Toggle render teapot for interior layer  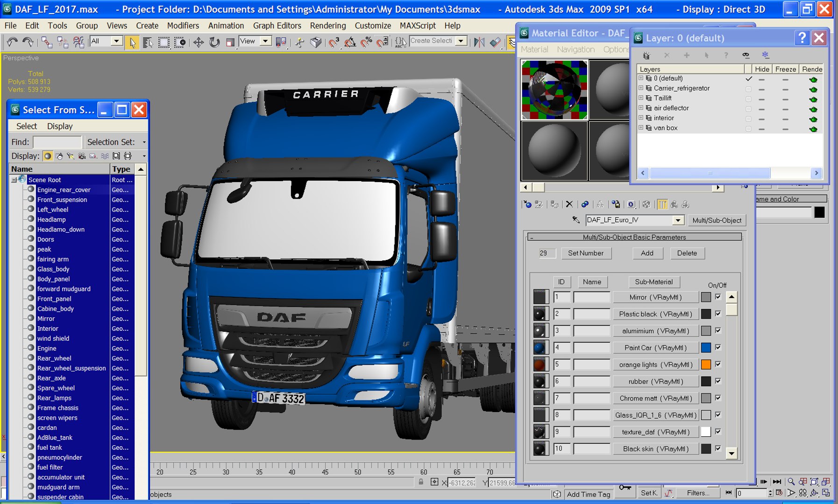point(813,119)
